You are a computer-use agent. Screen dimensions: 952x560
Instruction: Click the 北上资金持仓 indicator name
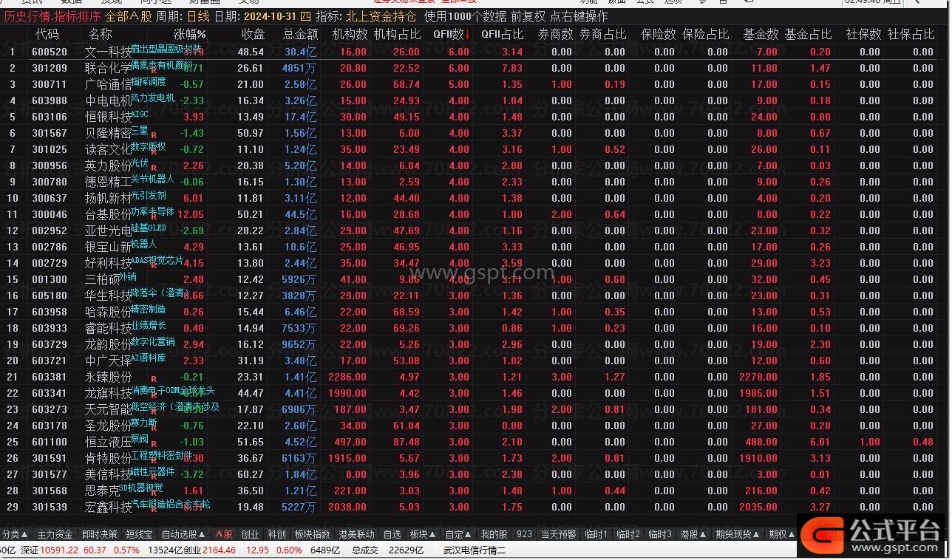(x=381, y=16)
